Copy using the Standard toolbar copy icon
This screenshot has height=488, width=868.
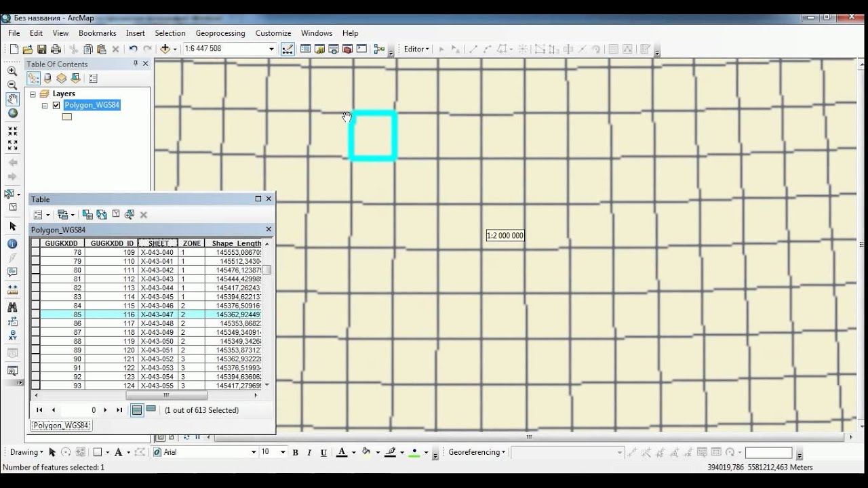(x=87, y=49)
